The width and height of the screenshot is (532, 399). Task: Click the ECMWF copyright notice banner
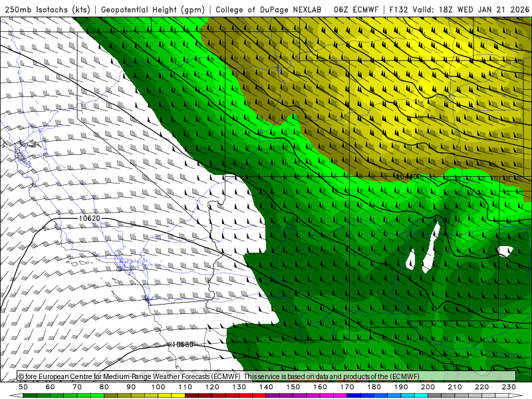coord(267,376)
